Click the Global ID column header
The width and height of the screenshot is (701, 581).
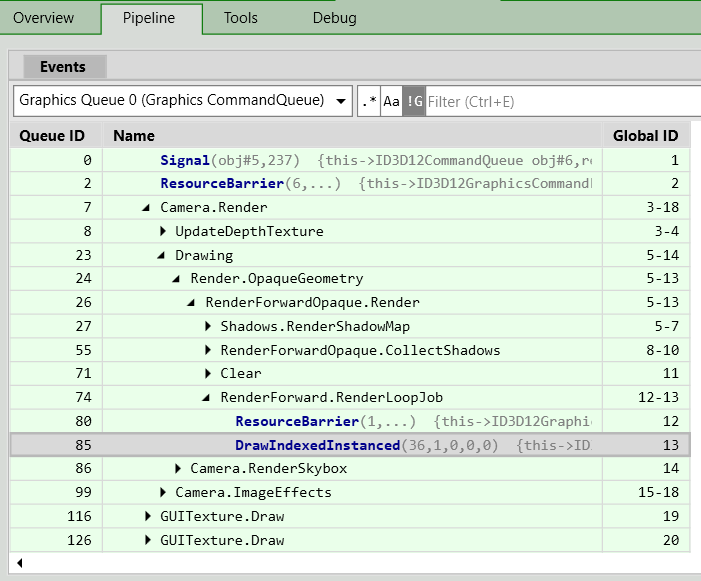(x=645, y=136)
